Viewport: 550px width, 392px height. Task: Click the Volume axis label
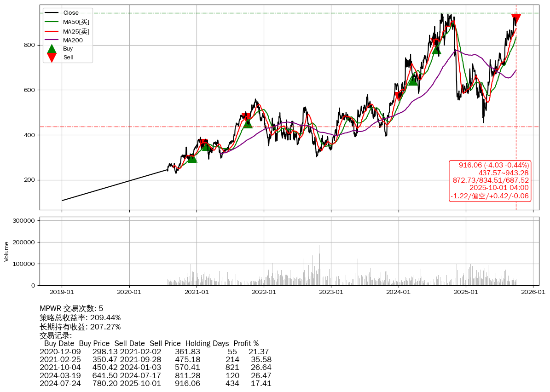6,251
